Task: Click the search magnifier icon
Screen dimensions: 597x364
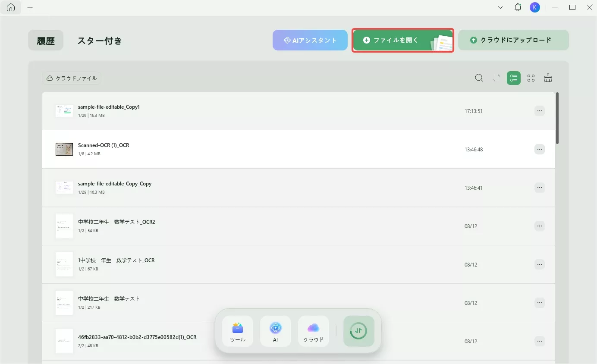Action: (x=479, y=78)
